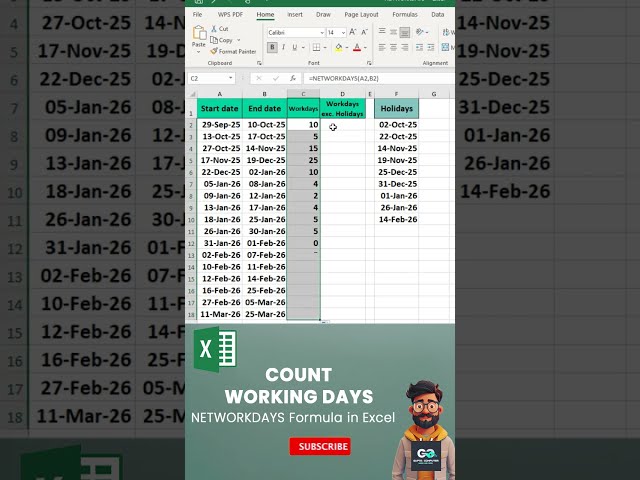Toggle Bold formatting
The image size is (640, 480).
pos(272,47)
